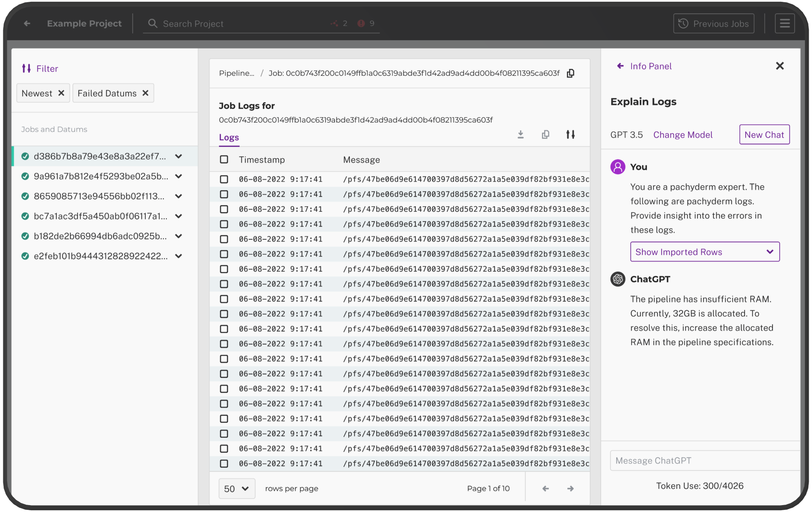Toggle the select-all logs checkbox
Viewport: 812px width, 512px height.
pyautogui.click(x=224, y=160)
